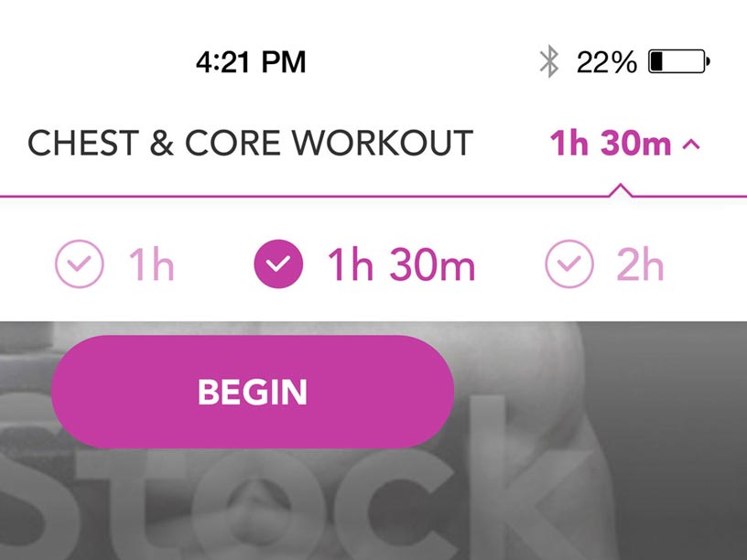Collapse the duration picker via the chevron
The image size is (747, 560).
(692, 143)
